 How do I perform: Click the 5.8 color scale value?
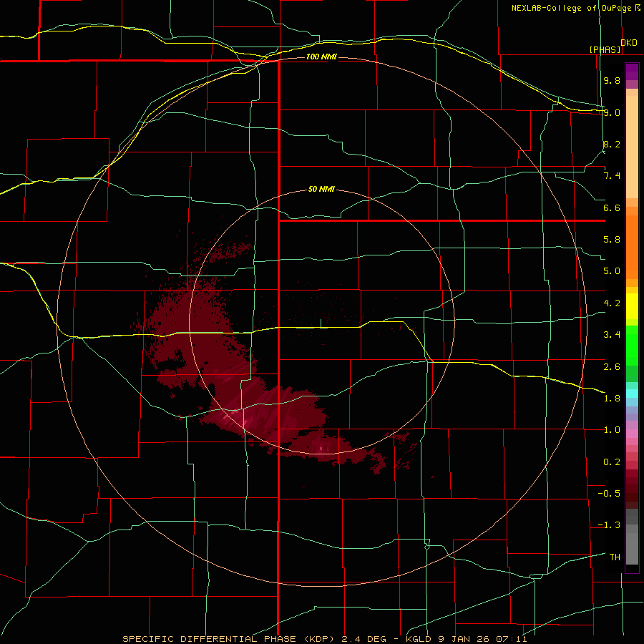point(612,240)
